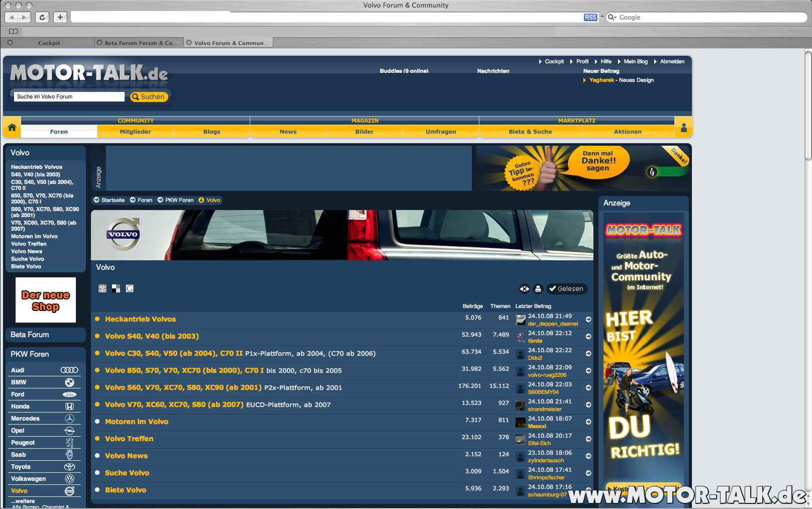Click the Opel logo in sidebar
The width and height of the screenshot is (812, 509).
coord(69,431)
